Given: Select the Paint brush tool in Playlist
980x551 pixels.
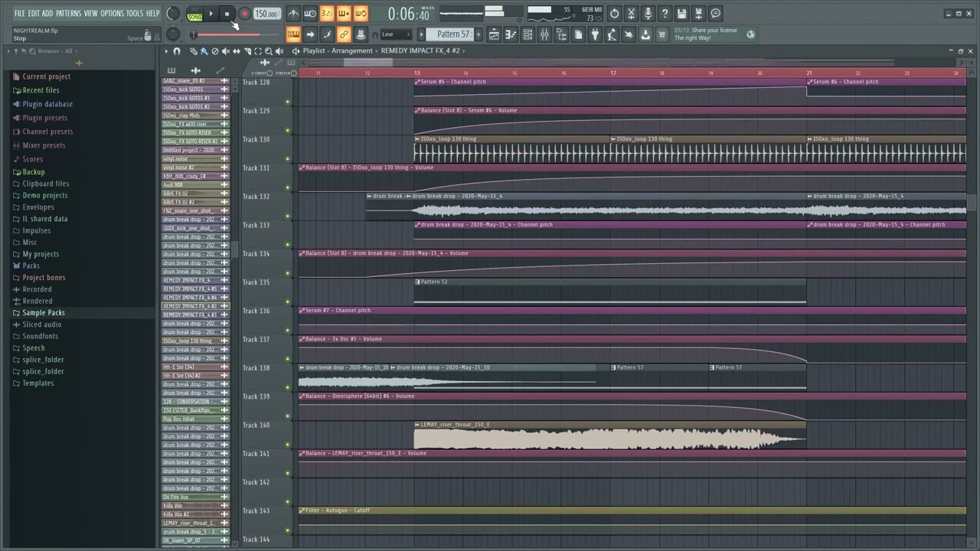Looking at the screenshot, I should pos(204,51).
